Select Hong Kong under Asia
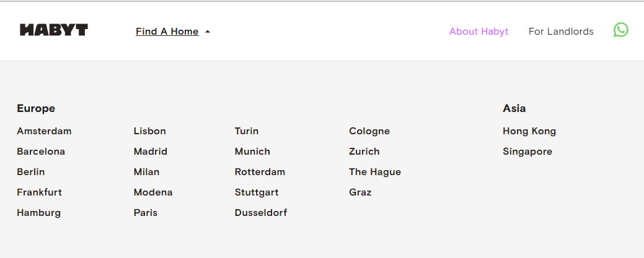This screenshot has height=258, width=644. [x=529, y=131]
